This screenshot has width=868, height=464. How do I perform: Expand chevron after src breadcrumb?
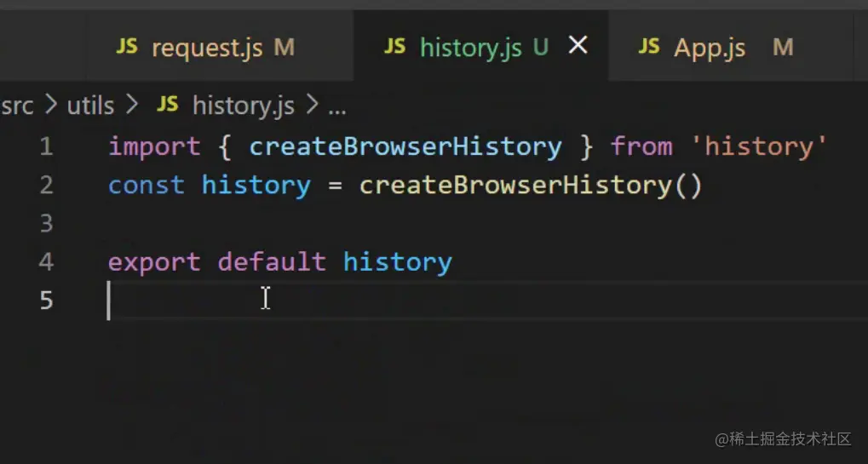coord(51,105)
